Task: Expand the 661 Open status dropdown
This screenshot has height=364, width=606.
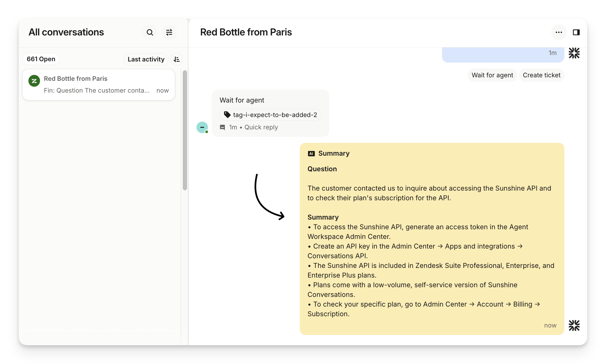Action: tap(41, 59)
